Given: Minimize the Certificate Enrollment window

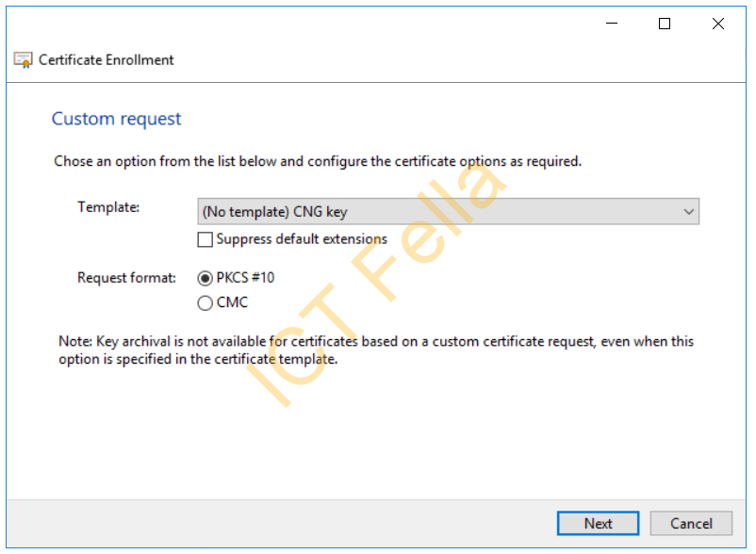Looking at the screenshot, I should (612, 24).
